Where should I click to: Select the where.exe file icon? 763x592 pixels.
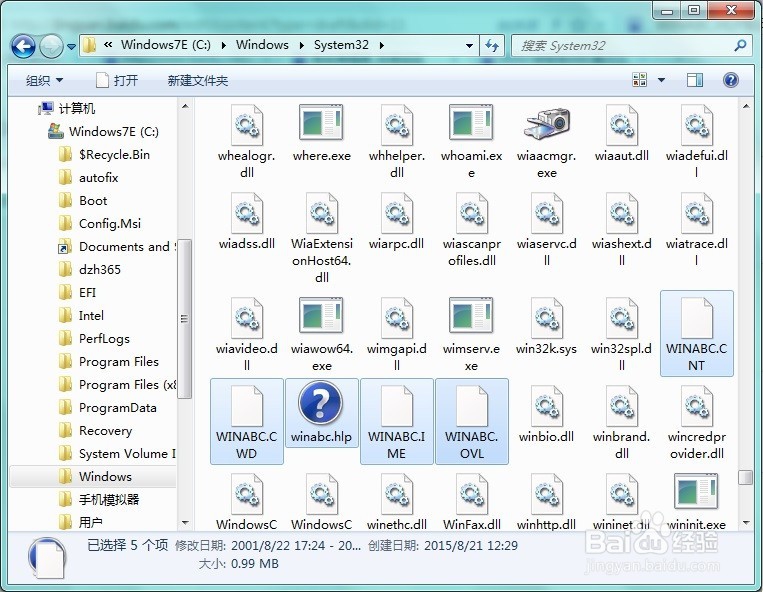(321, 123)
